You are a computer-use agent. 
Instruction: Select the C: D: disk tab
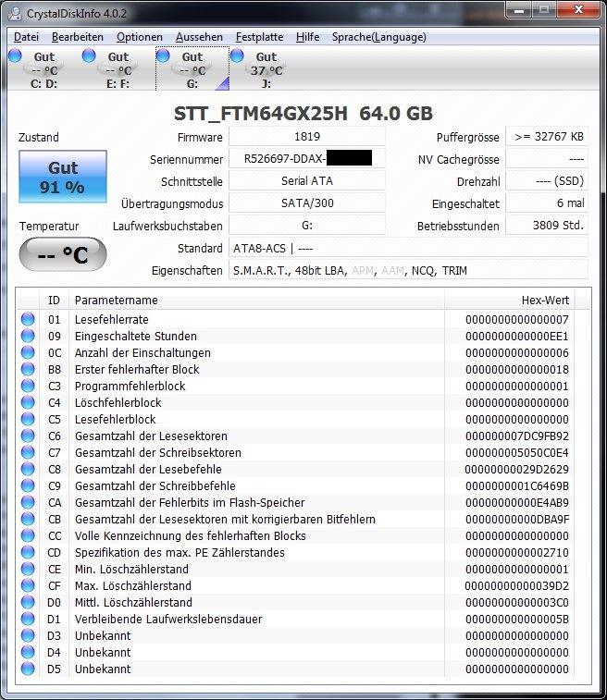pyautogui.click(x=43, y=69)
